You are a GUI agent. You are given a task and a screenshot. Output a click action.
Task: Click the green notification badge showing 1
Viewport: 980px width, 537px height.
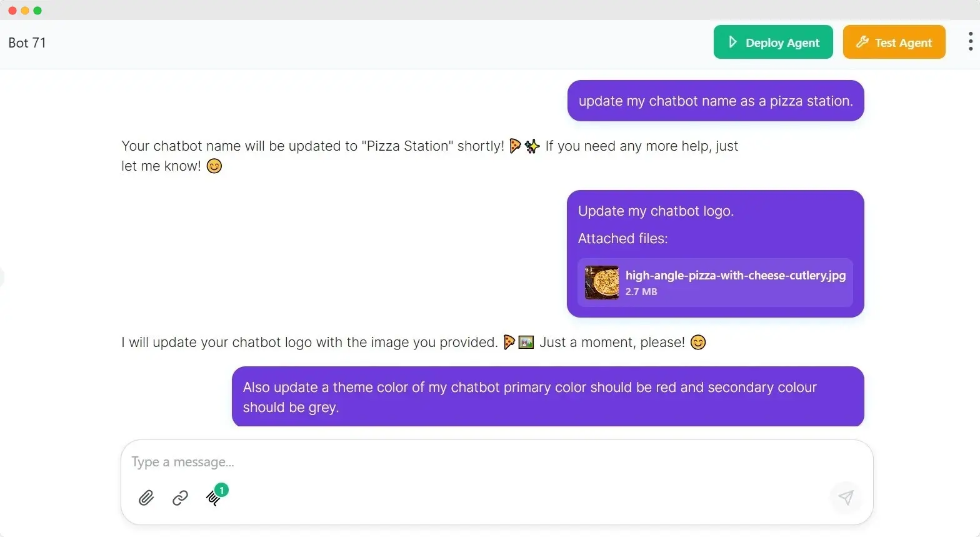pos(221,490)
